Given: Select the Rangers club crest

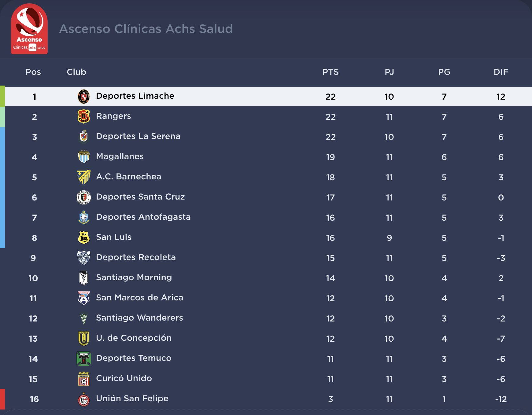Looking at the screenshot, I should [x=84, y=116].
